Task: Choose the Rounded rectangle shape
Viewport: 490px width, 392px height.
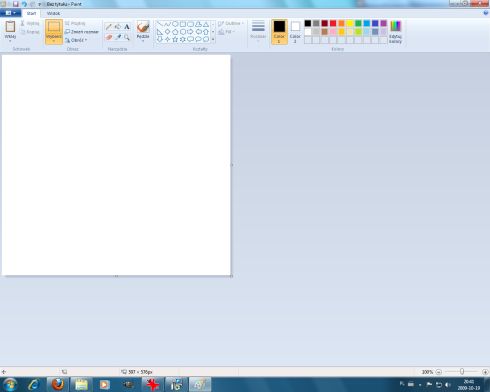Action: [190, 24]
